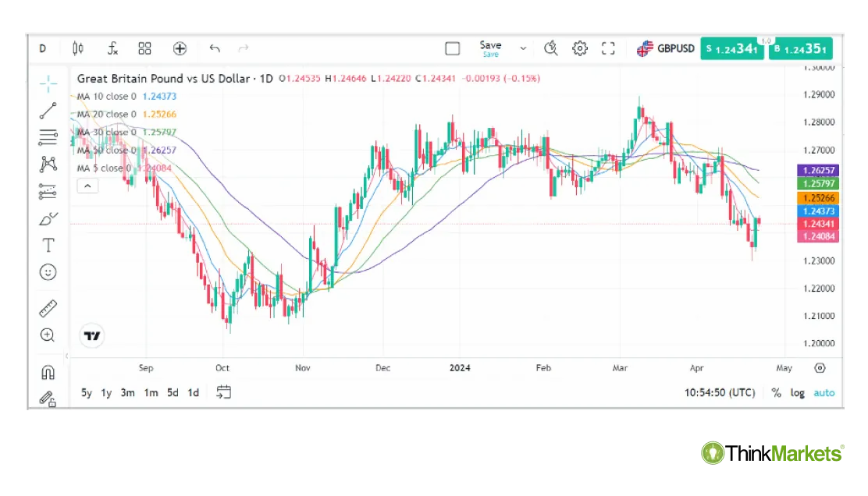
Task: Open the Save layout dropdown chevron
Action: pos(523,48)
